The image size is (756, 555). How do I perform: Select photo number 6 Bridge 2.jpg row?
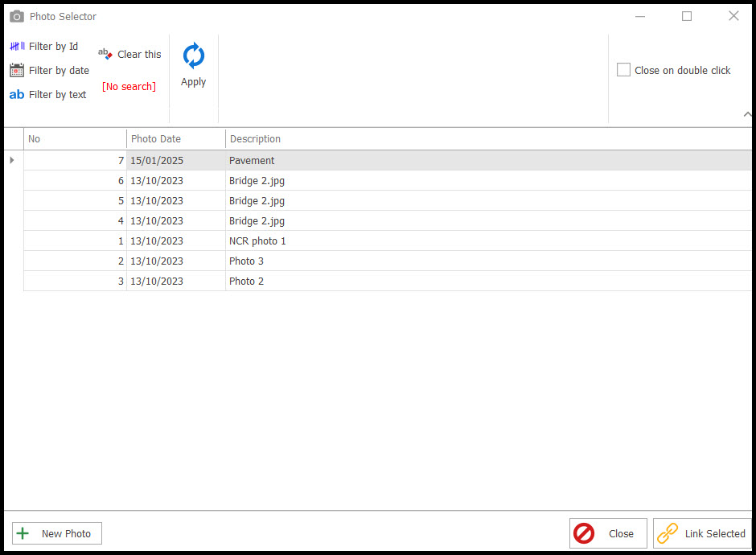(257, 181)
